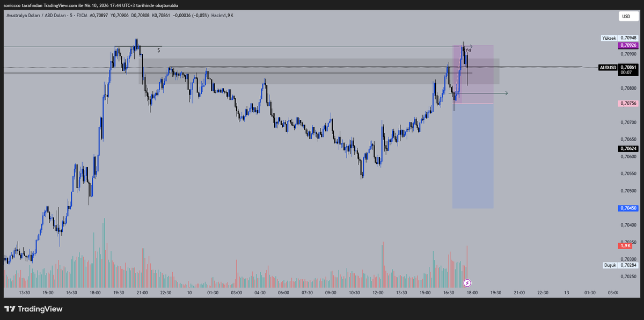This screenshot has width=644, height=320.
Task: Click the AUDUSD price line label
Action: pyautogui.click(x=608, y=67)
